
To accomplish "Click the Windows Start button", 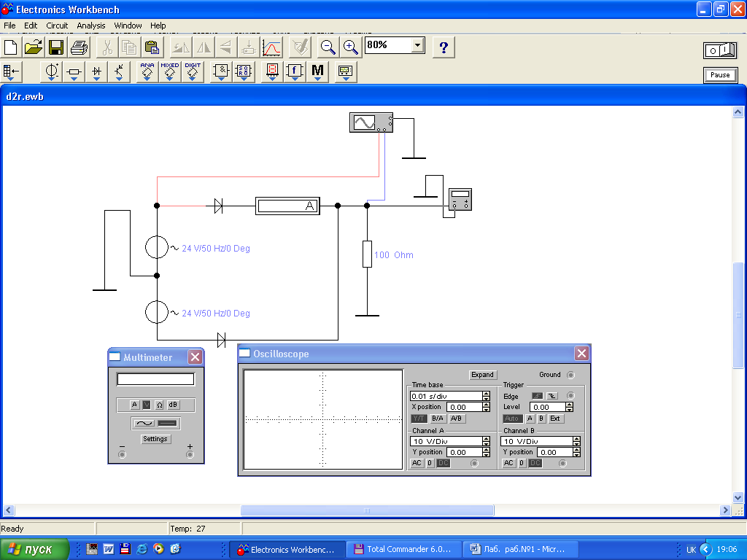I will pos(34,549).
